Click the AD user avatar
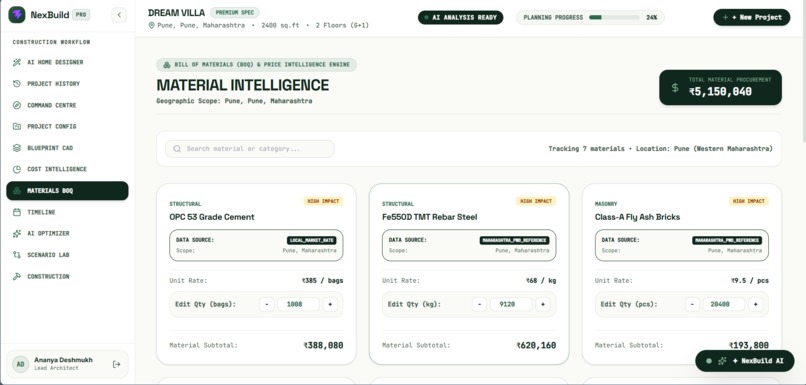This screenshot has width=806, height=385. click(x=21, y=364)
